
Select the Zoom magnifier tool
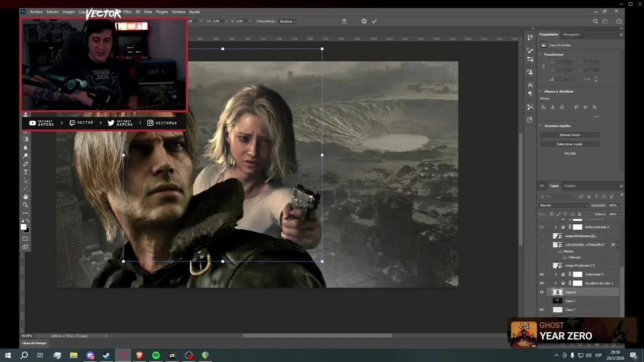coord(26,205)
